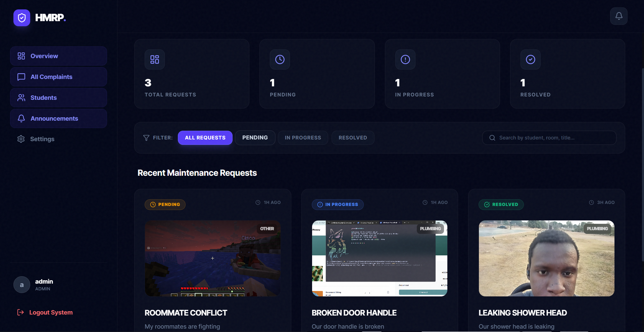Click the Resolved checkmark icon

coord(531,59)
